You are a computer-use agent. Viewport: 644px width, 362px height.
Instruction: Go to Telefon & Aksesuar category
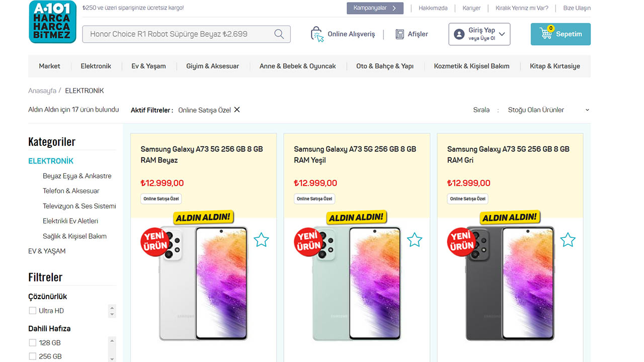[71, 191]
